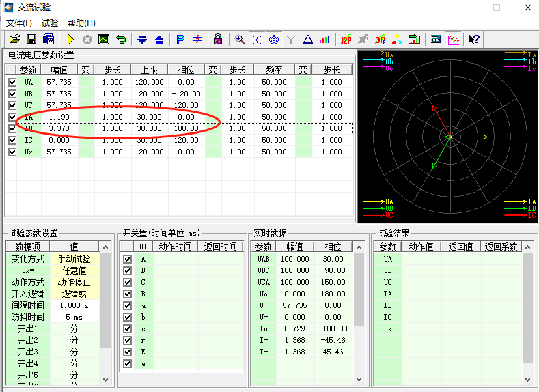539x392 pixels.
Task: Click the padlock icon in toolbar
Action: click(217, 40)
